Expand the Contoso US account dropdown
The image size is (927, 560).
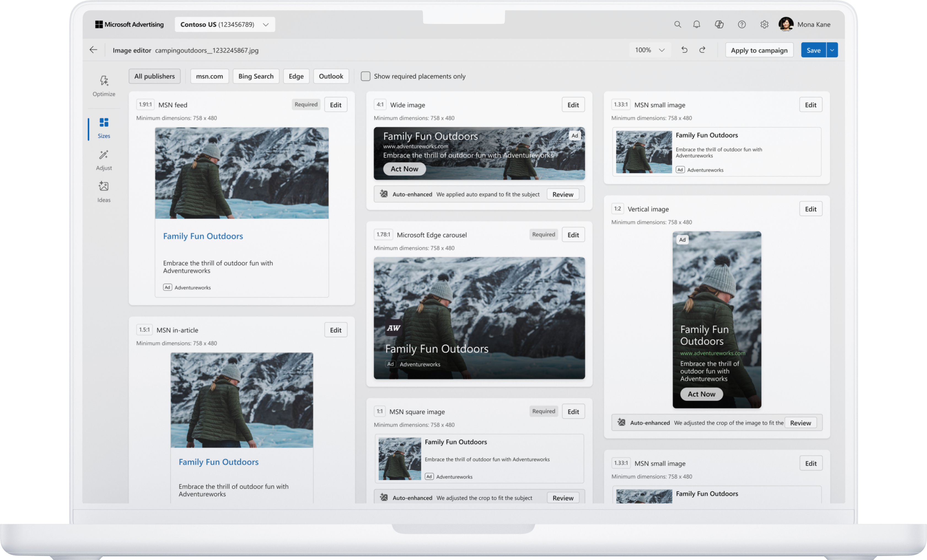pos(225,25)
